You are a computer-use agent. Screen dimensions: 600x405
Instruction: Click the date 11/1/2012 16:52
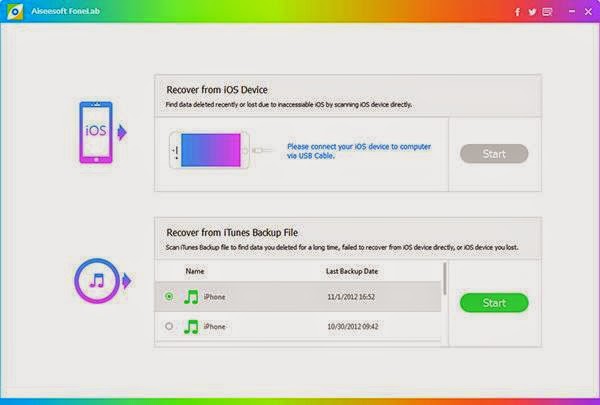click(x=351, y=297)
